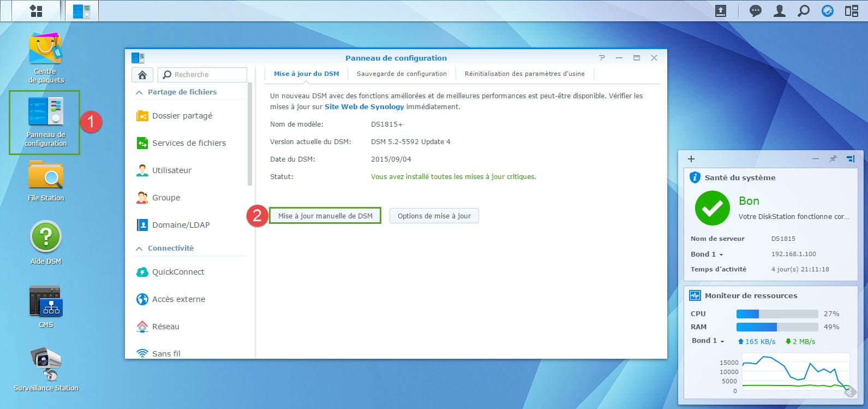868x409 pixels.
Task: Open Santé du système widget header
Action: (x=770, y=177)
